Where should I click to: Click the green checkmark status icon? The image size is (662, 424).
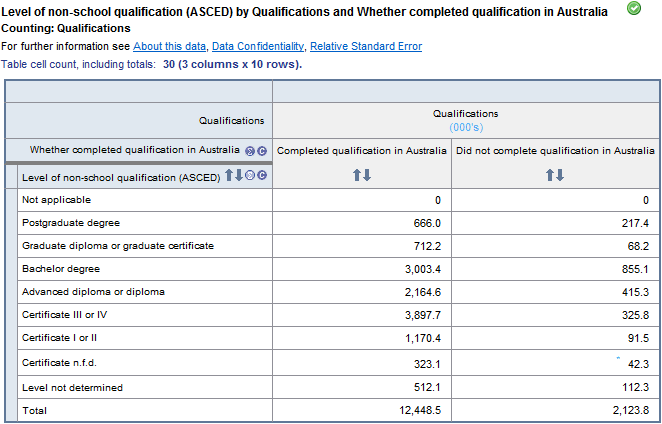(x=633, y=9)
